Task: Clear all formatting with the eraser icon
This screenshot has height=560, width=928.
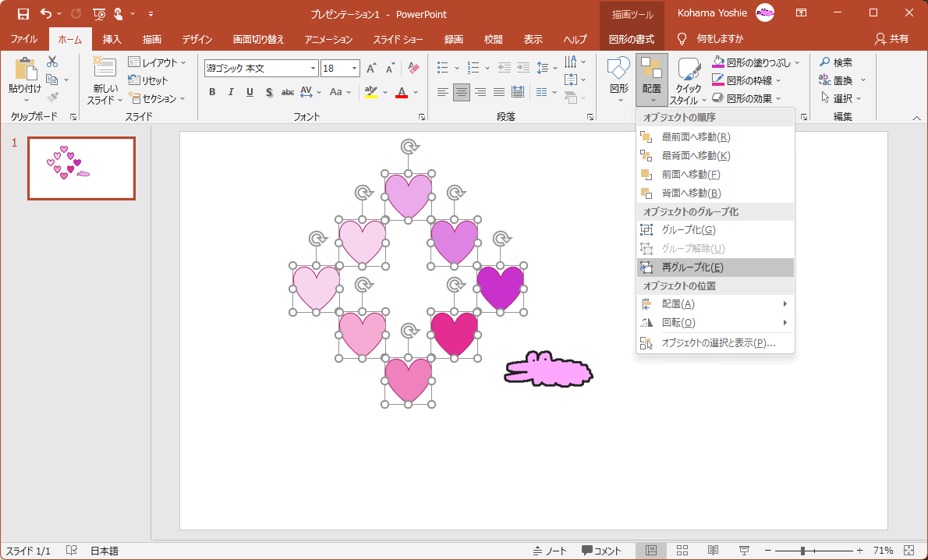Action: click(413, 68)
